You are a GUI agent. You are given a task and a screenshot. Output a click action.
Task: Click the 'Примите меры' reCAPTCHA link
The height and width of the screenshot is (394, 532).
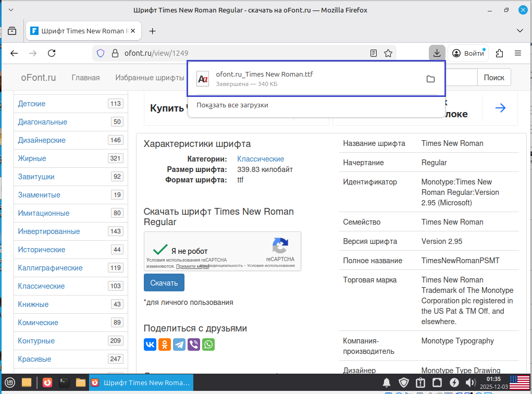[x=192, y=266]
